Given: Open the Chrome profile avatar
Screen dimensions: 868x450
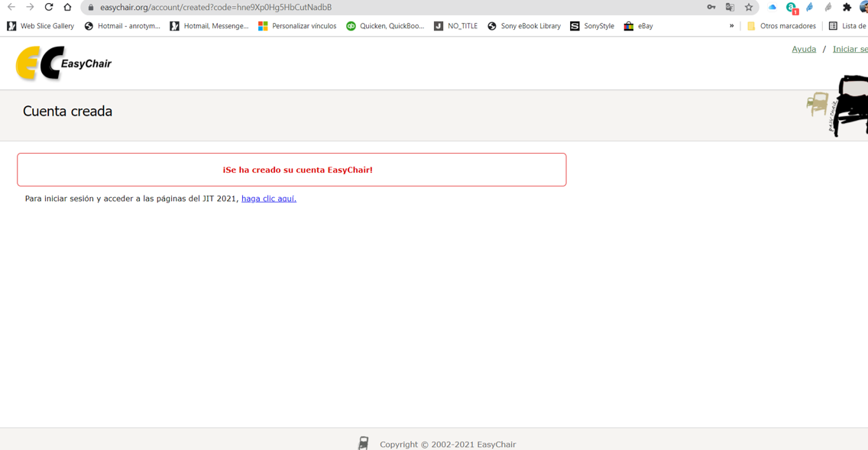Looking at the screenshot, I should click(x=863, y=7).
